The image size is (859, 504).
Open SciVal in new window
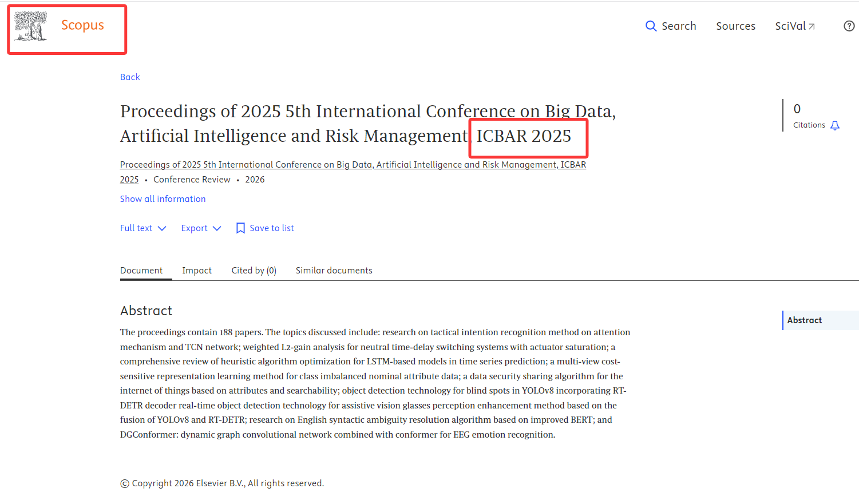point(795,26)
